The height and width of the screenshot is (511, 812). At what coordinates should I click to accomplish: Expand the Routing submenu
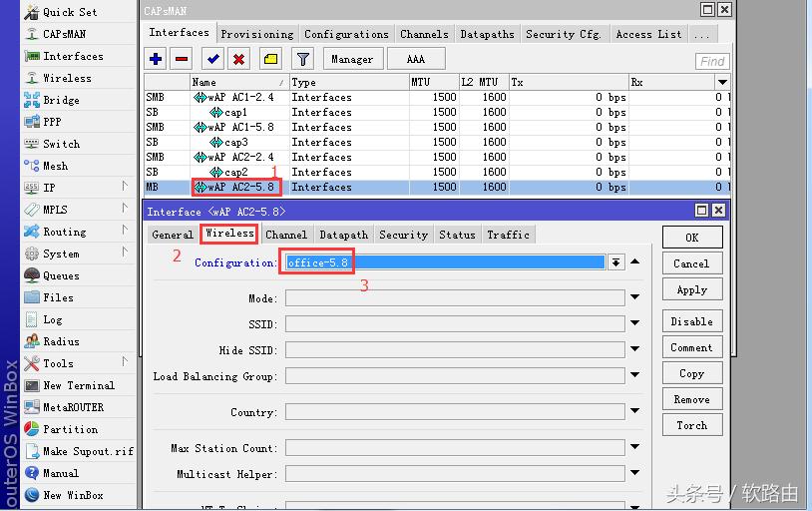[x=125, y=230]
